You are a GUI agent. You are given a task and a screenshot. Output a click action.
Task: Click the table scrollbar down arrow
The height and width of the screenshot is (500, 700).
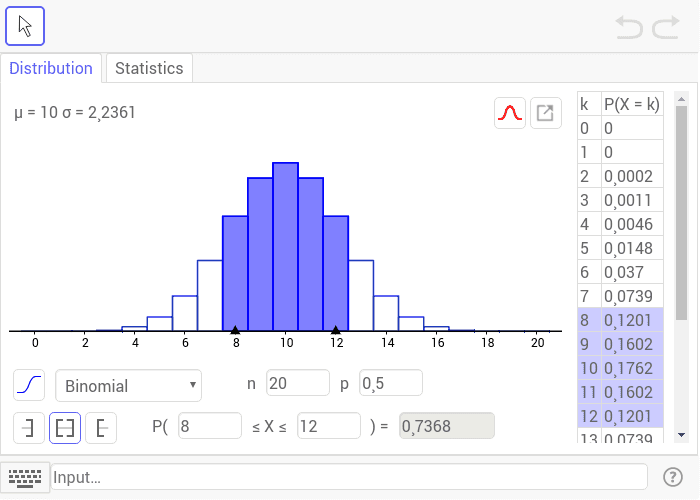click(681, 435)
